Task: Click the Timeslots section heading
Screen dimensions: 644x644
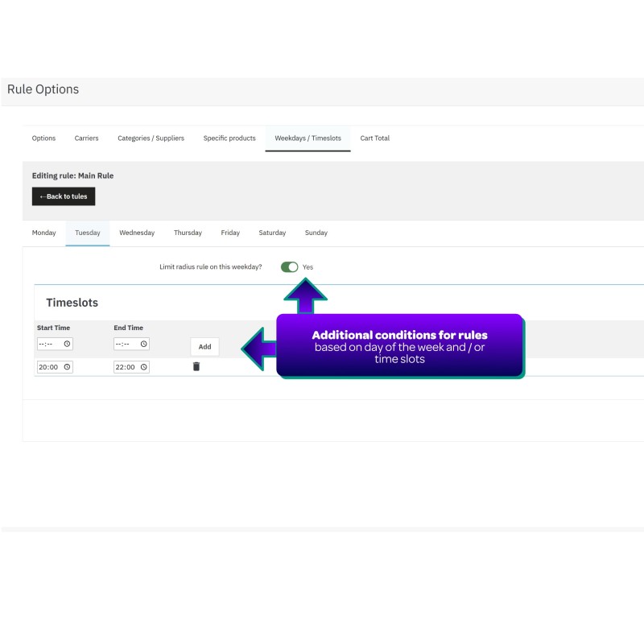Action: [x=72, y=303]
